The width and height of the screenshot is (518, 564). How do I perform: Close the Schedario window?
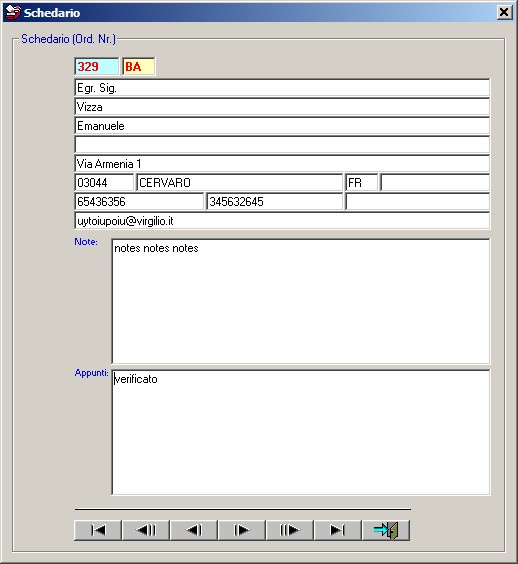[x=504, y=12]
